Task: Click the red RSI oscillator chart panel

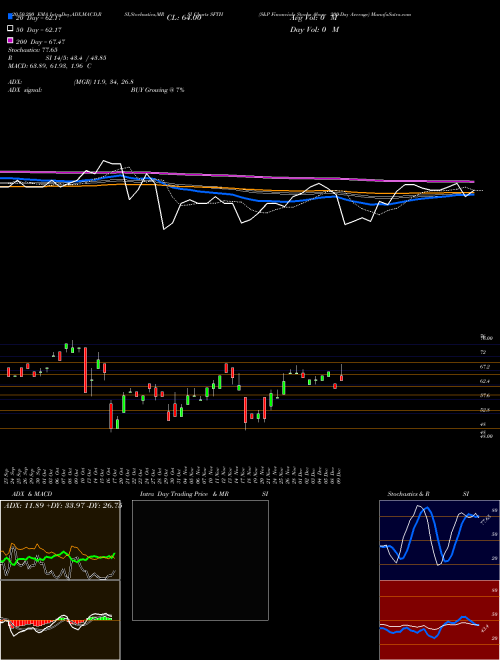Action: [x=439, y=620]
